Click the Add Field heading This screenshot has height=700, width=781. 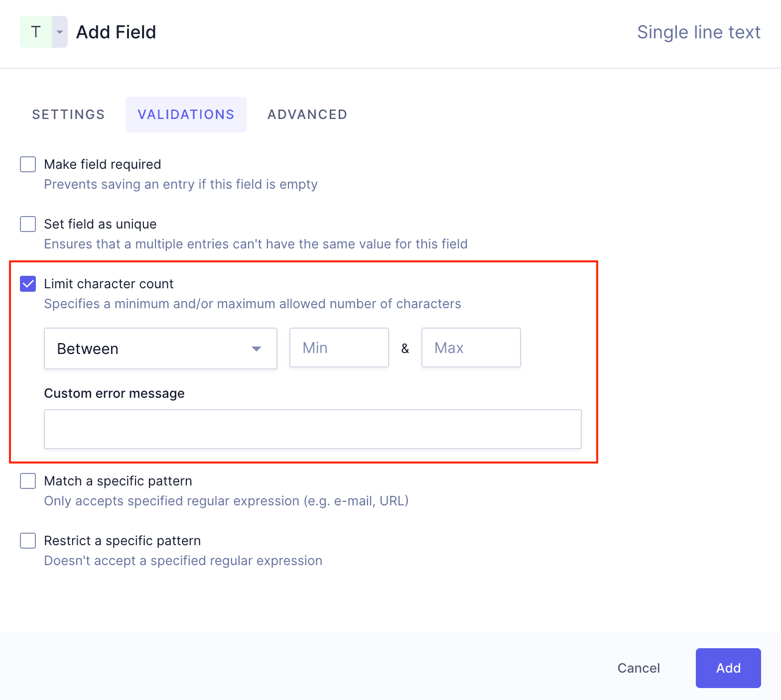click(x=116, y=32)
